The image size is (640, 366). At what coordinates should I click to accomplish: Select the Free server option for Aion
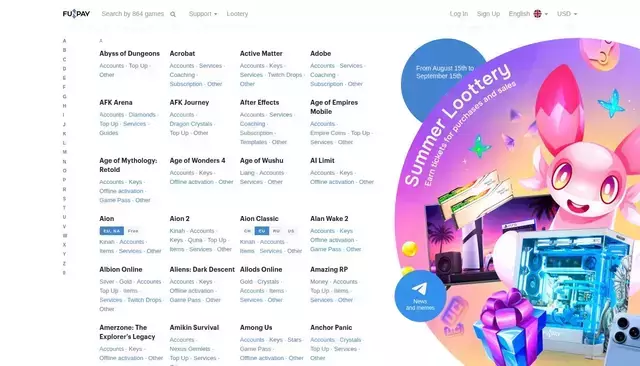(133, 231)
